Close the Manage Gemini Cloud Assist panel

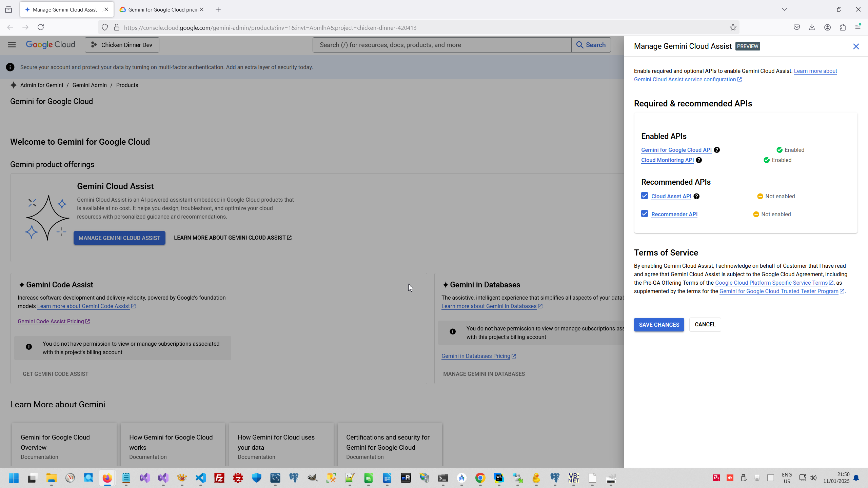tap(856, 46)
